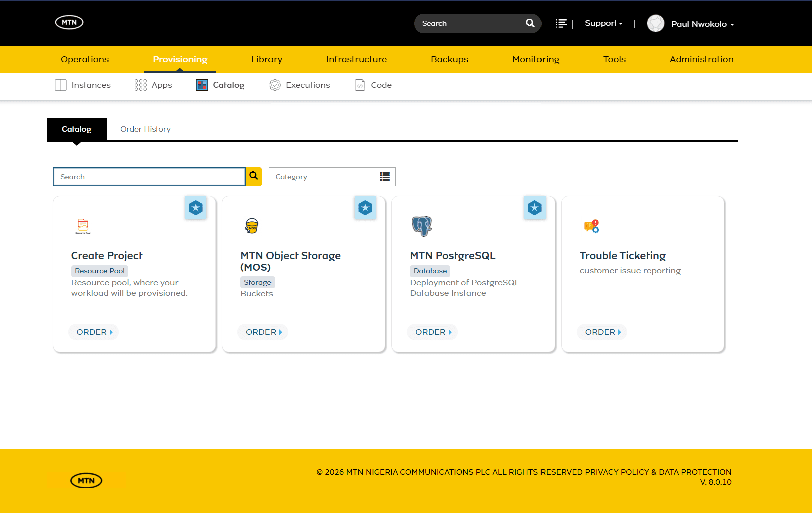Viewport: 812px width, 513px height.
Task: Click the MTN logo in the header
Action: point(69,22)
